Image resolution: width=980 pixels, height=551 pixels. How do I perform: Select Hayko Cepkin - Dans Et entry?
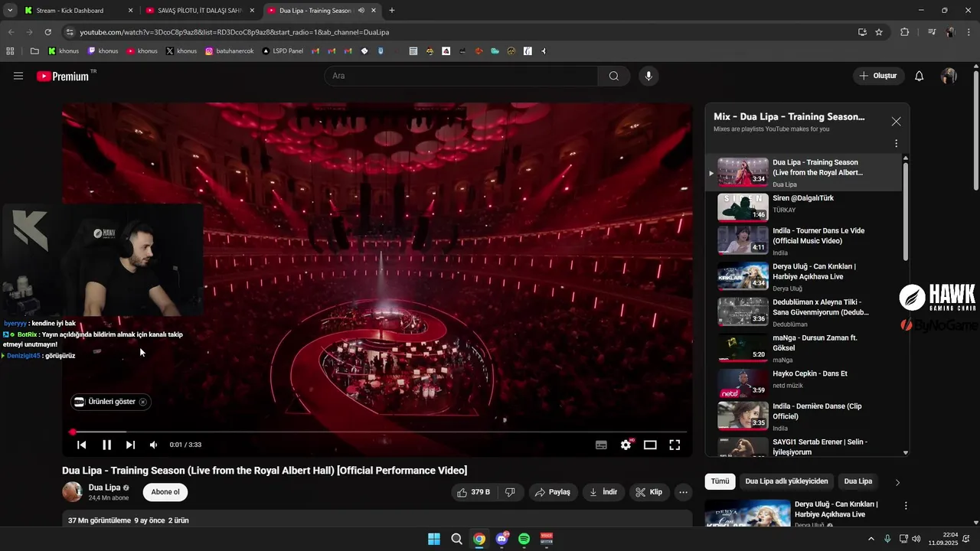coord(803,382)
